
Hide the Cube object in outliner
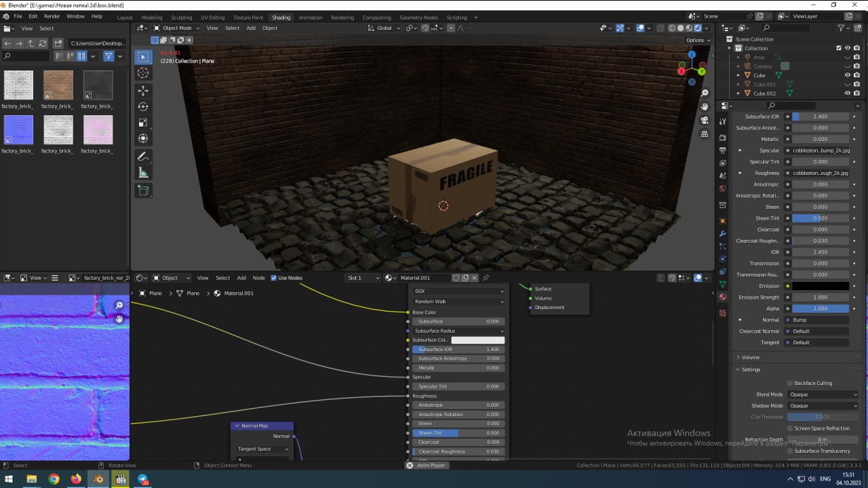[847, 75]
